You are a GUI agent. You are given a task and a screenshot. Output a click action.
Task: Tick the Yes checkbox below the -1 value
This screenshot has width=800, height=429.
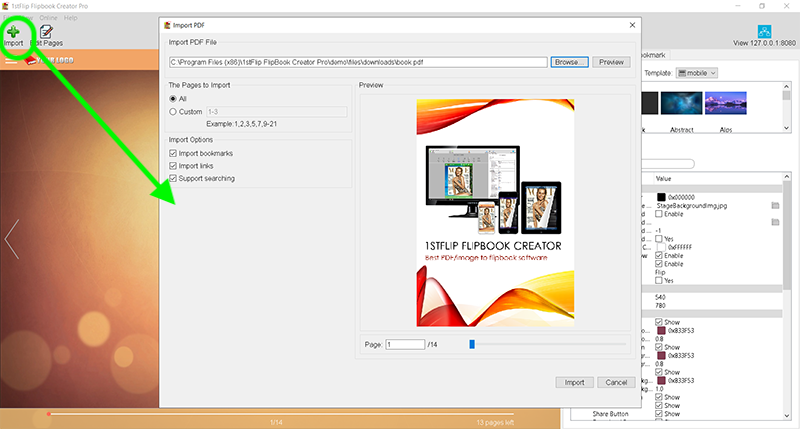(659, 239)
